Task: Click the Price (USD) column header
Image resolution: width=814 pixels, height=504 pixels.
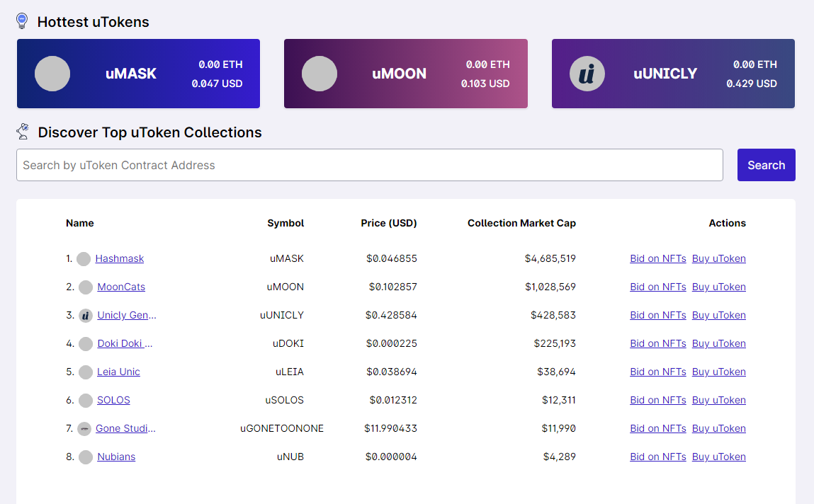Action: click(389, 223)
